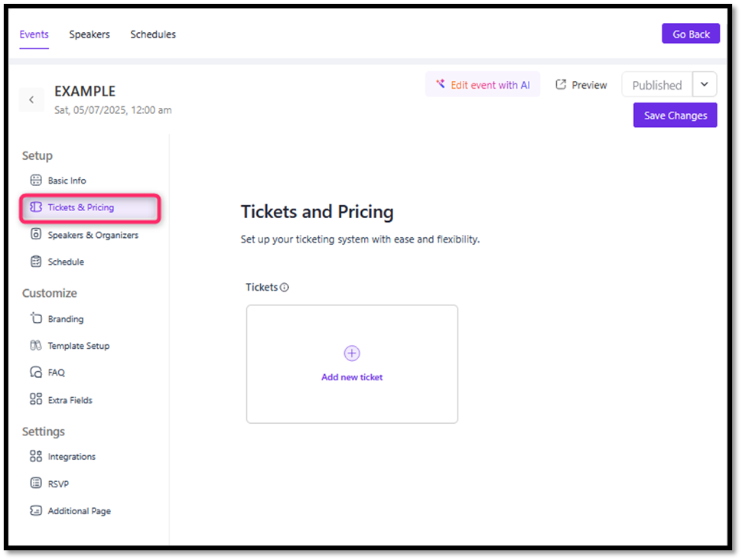This screenshot has width=742, height=560.
Task: Open the Schedules tab
Action: tap(153, 34)
